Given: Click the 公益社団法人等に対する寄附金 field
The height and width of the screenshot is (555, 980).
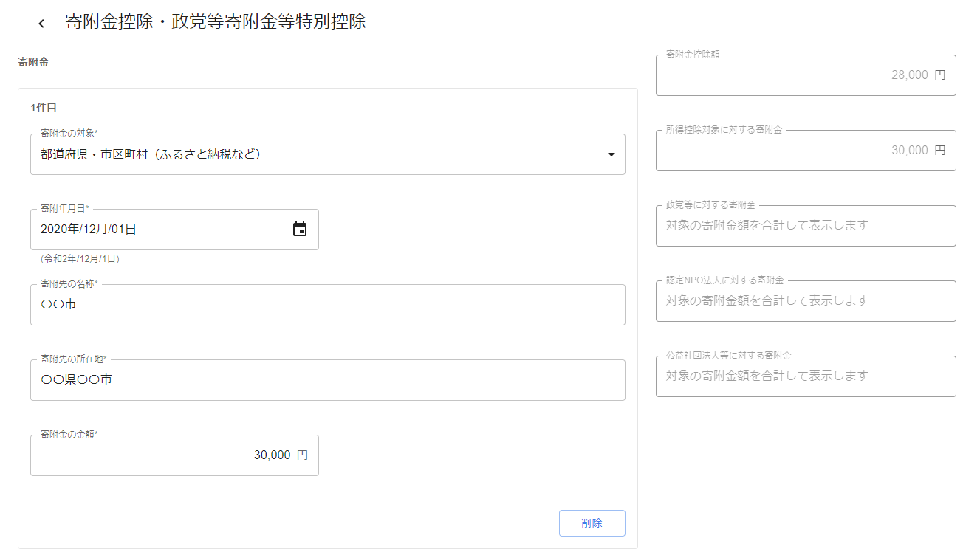Looking at the screenshot, I should pyautogui.click(x=806, y=376).
